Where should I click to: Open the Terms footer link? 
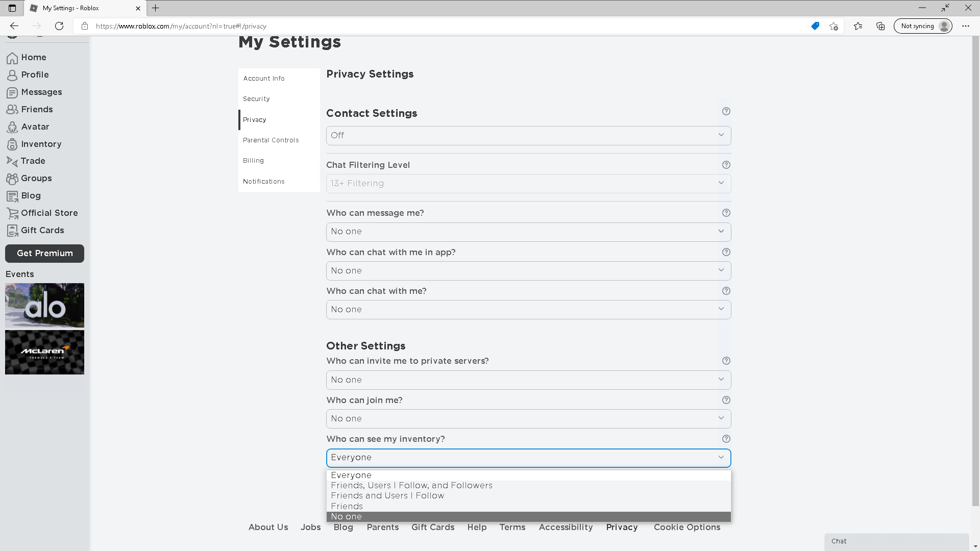(x=512, y=528)
